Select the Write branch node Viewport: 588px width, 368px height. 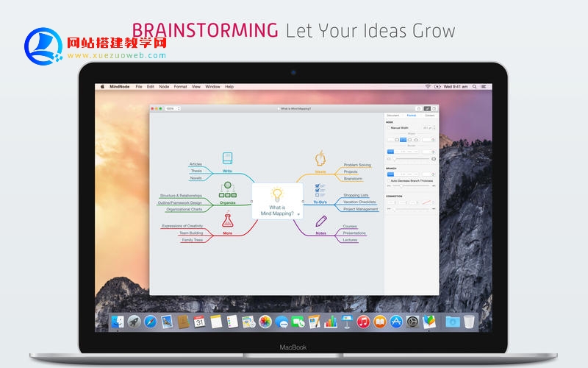(x=227, y=171)
